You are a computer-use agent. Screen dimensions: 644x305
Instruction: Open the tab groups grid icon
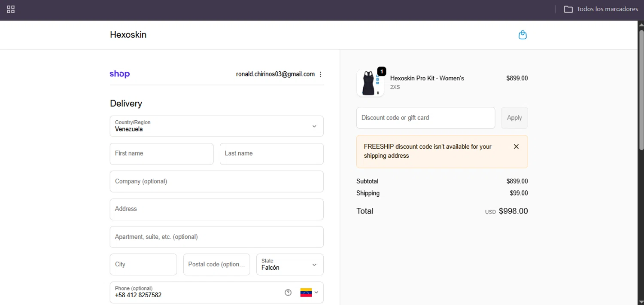[11, 9]
